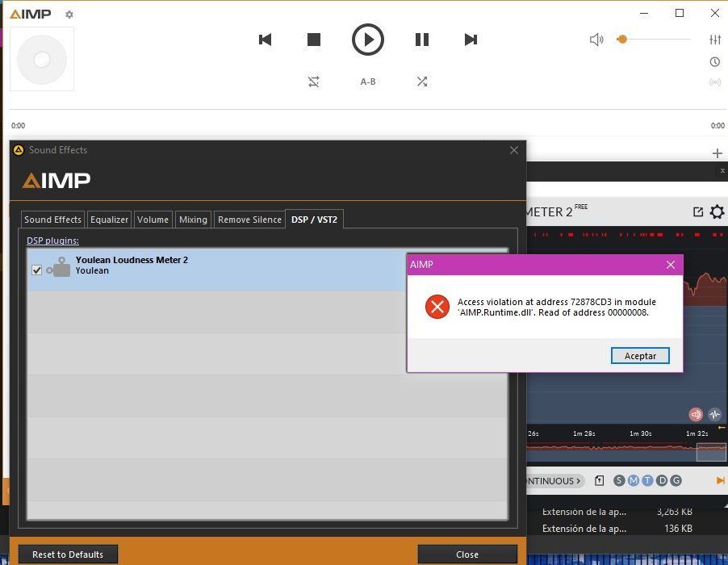Skip to the next track
The width and height of the screenshot is (728, 565).
tap(471, 40)
